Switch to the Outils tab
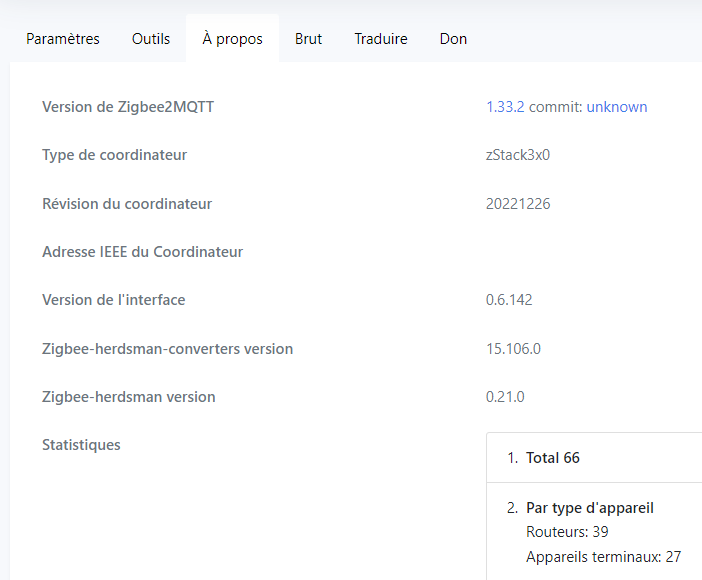The width and height of the screenshot is (702, 580). click(151, 39)
